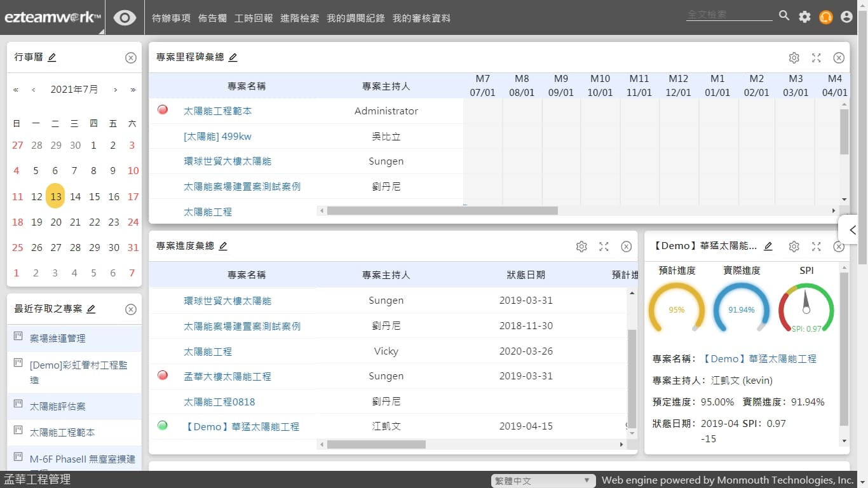Click the 實際進度 91.94% gauge
This screenshot has height=488, width=868.
tap(742, 309)
